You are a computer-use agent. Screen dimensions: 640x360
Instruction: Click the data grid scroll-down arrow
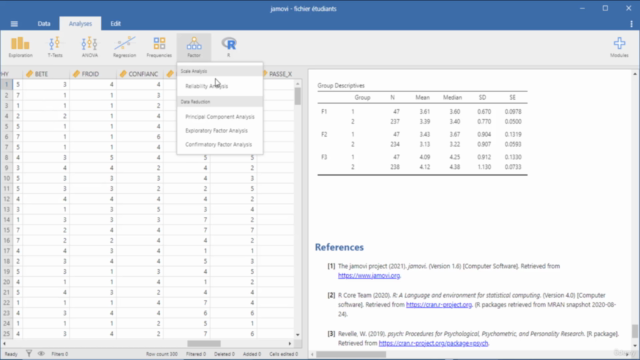298,335
